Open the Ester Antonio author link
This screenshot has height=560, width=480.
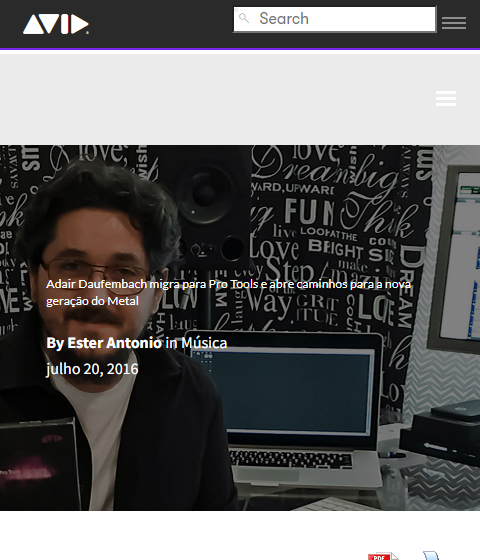tap(114, 343)
